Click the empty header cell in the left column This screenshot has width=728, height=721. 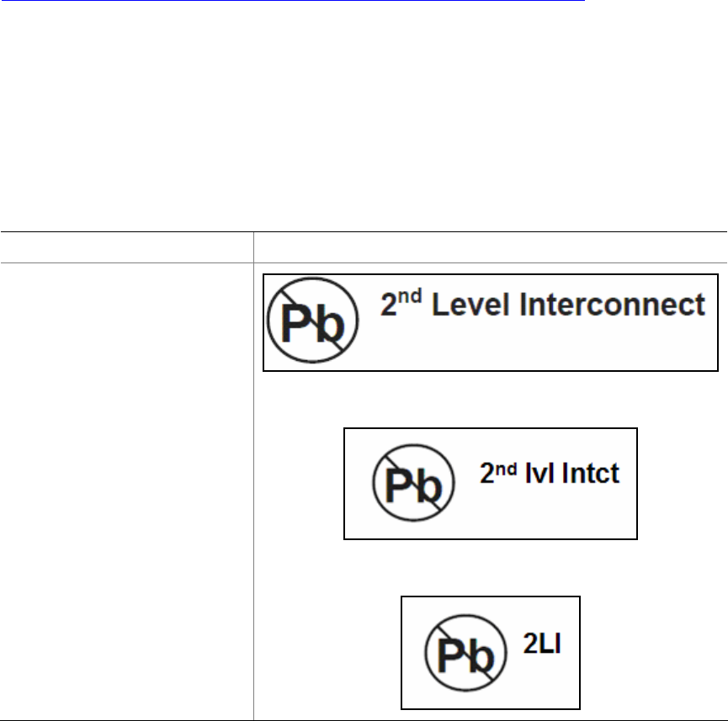[x=127, y=247]
